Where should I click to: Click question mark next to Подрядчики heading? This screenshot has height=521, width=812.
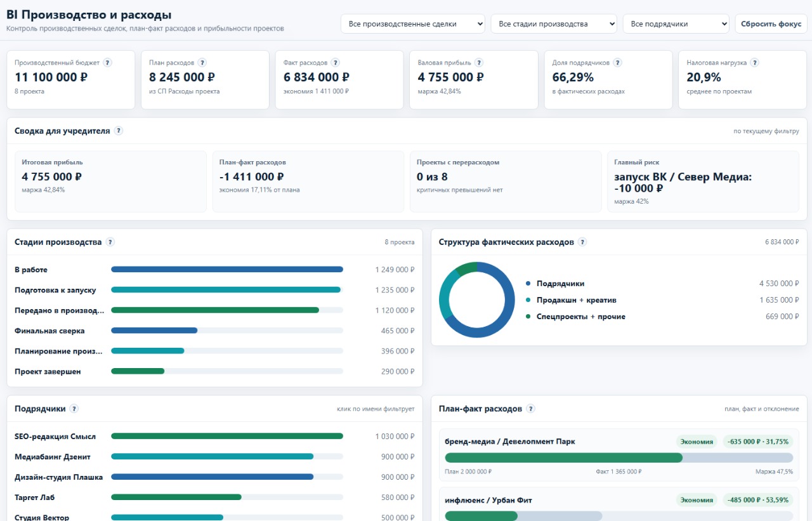click(74, 409)
